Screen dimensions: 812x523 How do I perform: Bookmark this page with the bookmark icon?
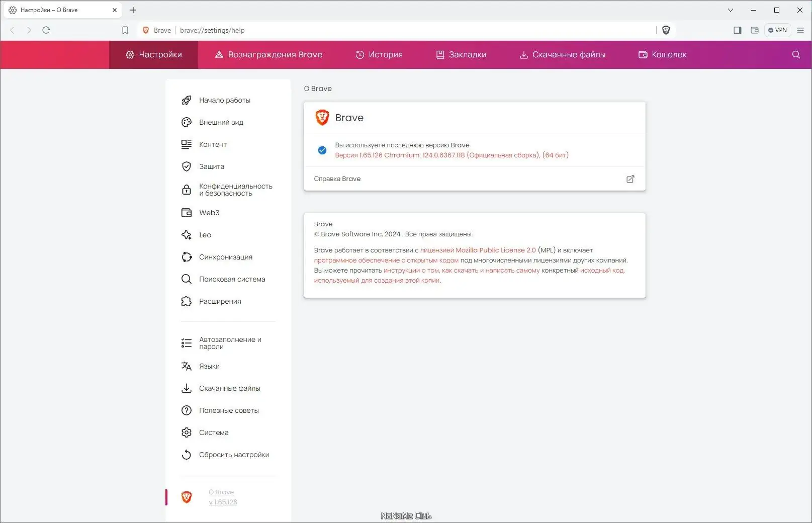(125, 30)
